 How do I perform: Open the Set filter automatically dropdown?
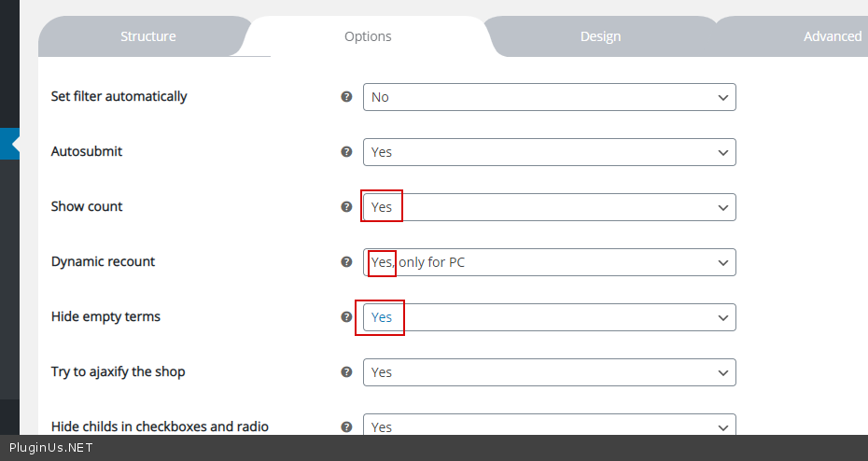[549, 97]
